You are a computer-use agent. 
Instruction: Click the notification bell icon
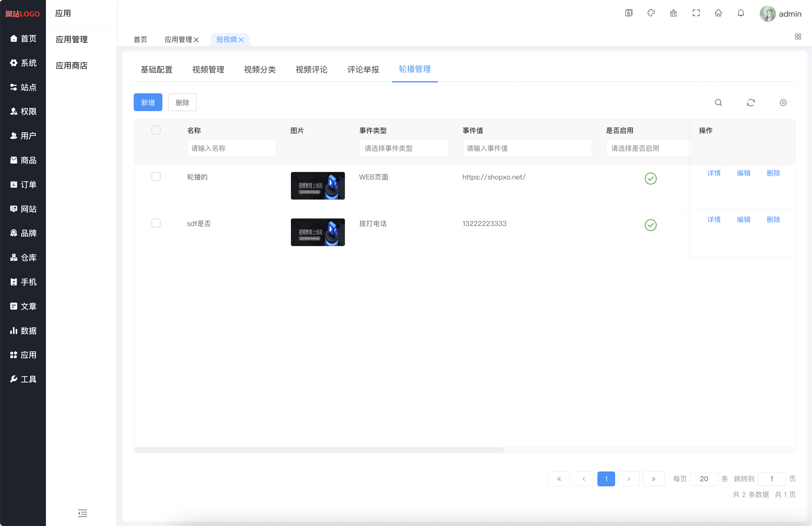(x=741, y=13)
